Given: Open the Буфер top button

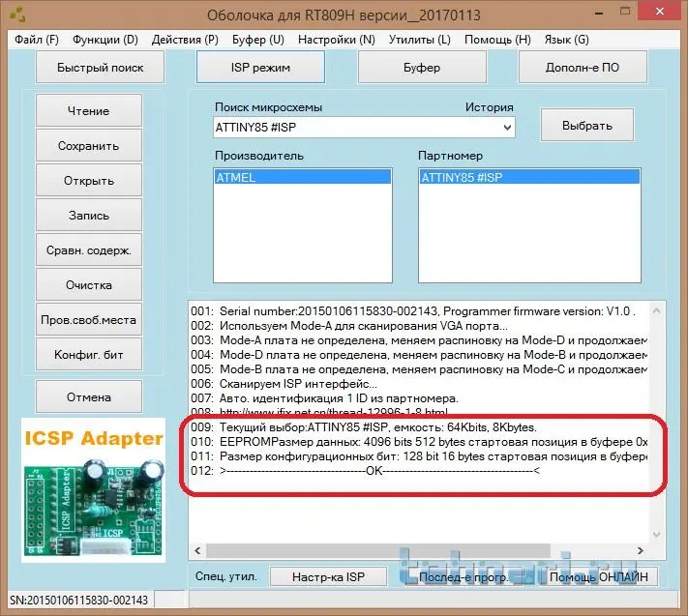Looking at the screenshot, I should (422, 67).
